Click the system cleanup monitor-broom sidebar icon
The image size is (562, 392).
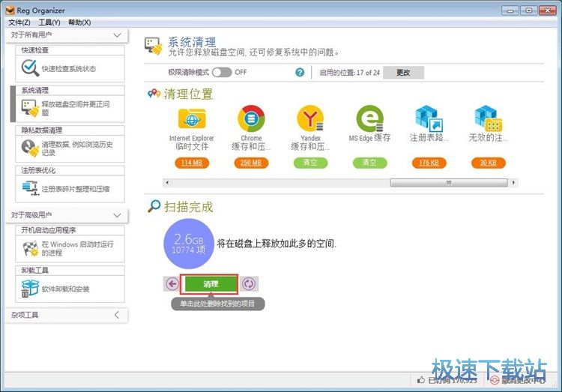tap(30, 109)
